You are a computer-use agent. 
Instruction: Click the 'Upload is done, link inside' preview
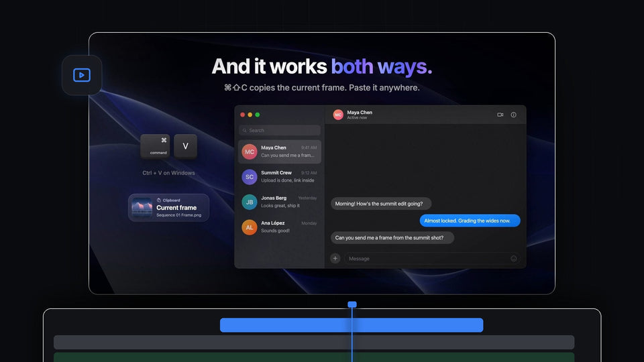tap(288, 180)
